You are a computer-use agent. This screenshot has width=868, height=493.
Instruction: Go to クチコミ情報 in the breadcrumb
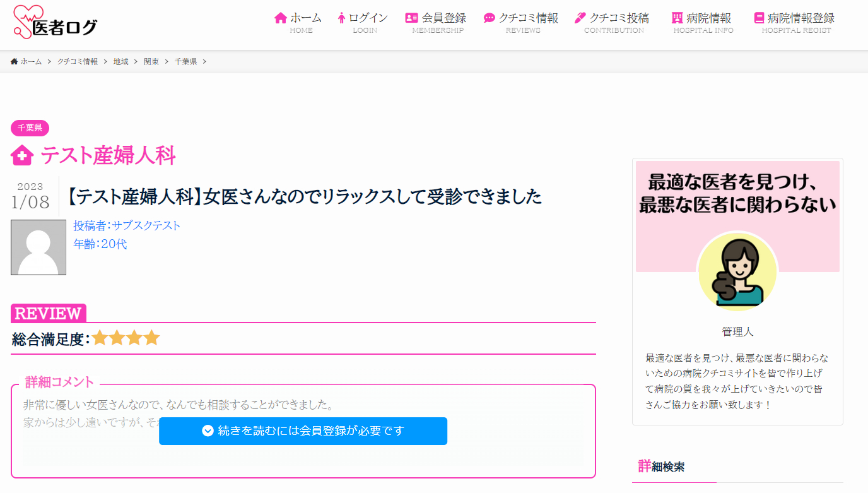(78, 61)
